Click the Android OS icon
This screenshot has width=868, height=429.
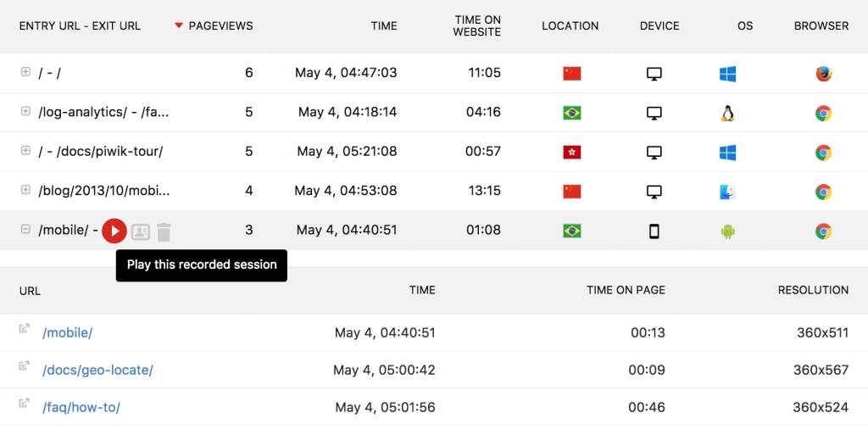pos(726,231)
